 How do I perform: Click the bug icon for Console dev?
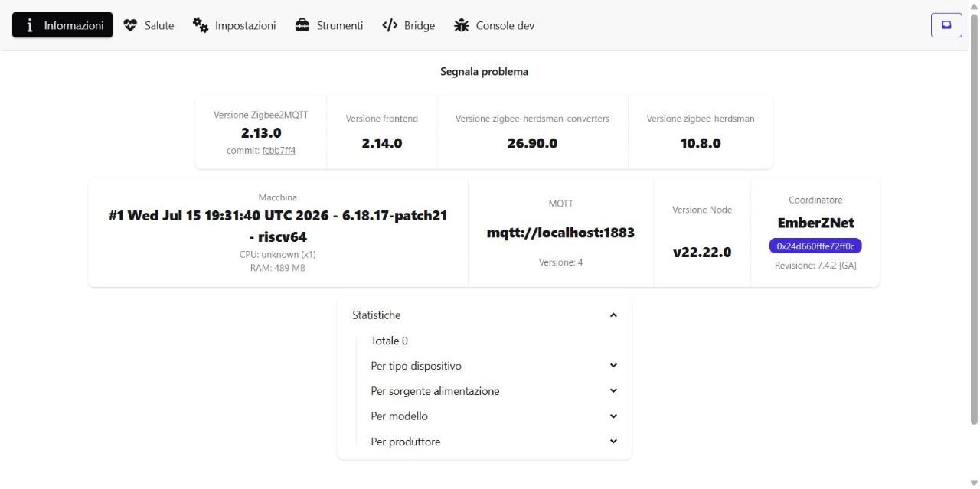[461, 25]
